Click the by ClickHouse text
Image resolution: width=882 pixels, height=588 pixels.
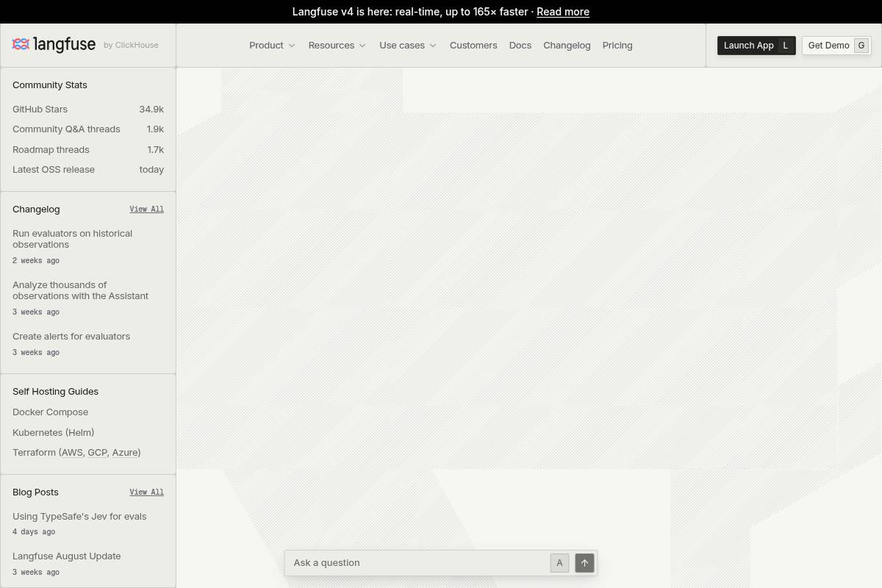(x=131, y=46)
